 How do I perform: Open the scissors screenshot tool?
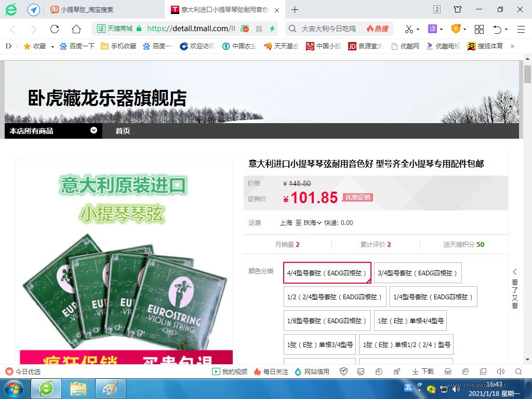click(409, 29)
